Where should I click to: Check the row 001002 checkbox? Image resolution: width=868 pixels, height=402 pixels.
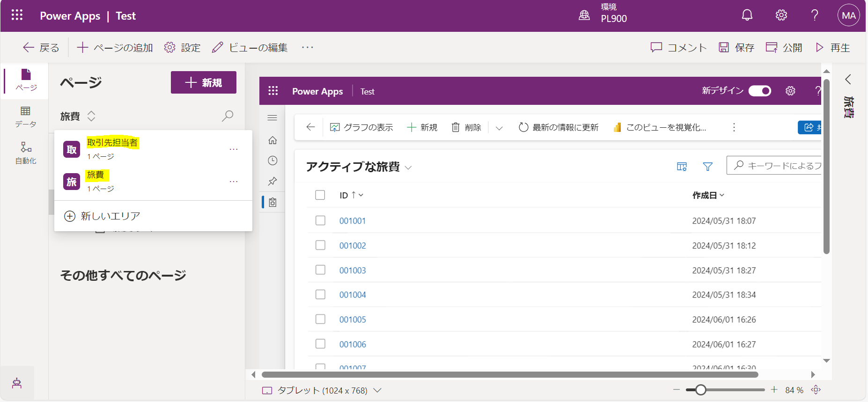coord(320,245)
